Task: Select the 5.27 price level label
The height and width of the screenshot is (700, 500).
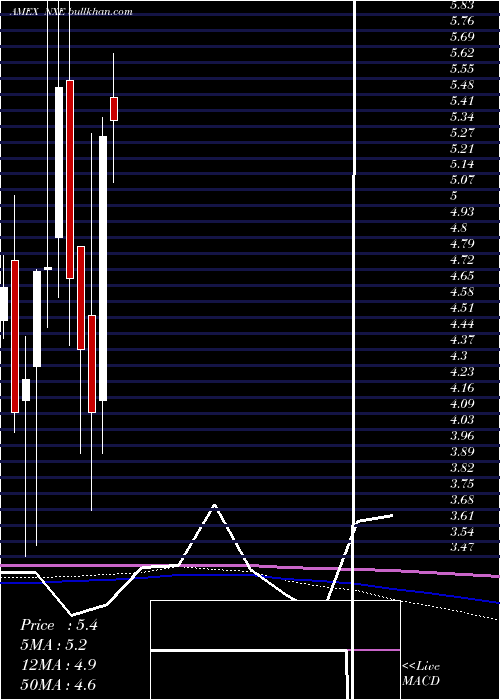Action: point(462,133)
